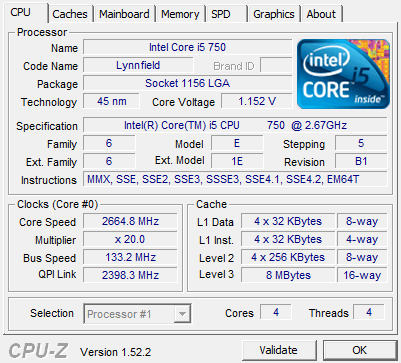The width and height of the screenshot is (401, 363).
Task: Click the L1 Inst. size 4 x 32 KBytes
Action: coord(288,239)
